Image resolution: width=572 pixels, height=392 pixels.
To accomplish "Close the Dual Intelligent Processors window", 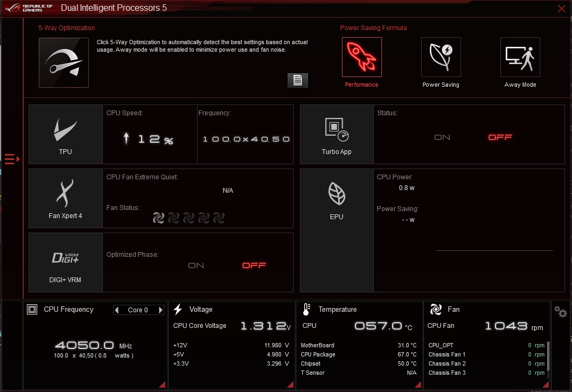I will click(x=561, y=9).
